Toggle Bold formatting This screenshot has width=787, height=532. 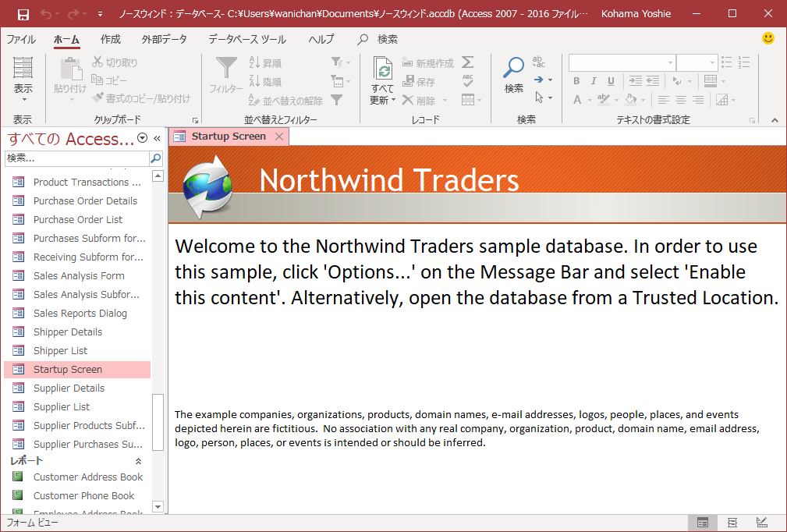[x=576, y=81]
